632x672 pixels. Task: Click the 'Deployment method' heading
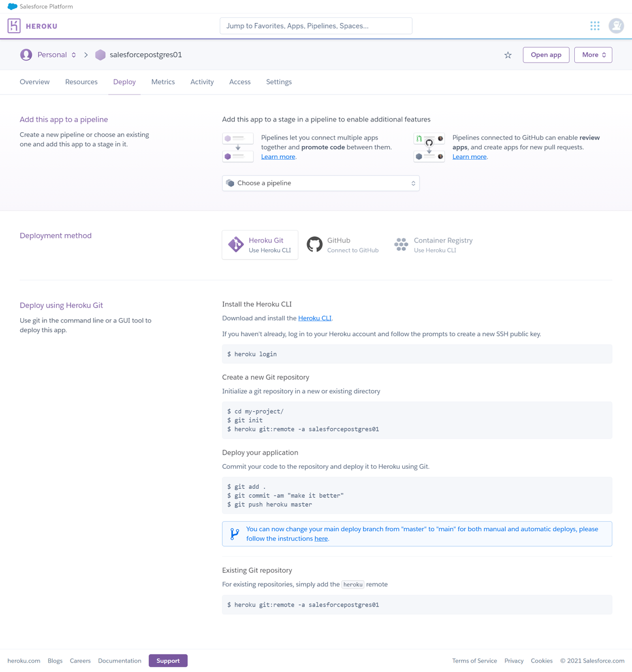pos(55,236)
